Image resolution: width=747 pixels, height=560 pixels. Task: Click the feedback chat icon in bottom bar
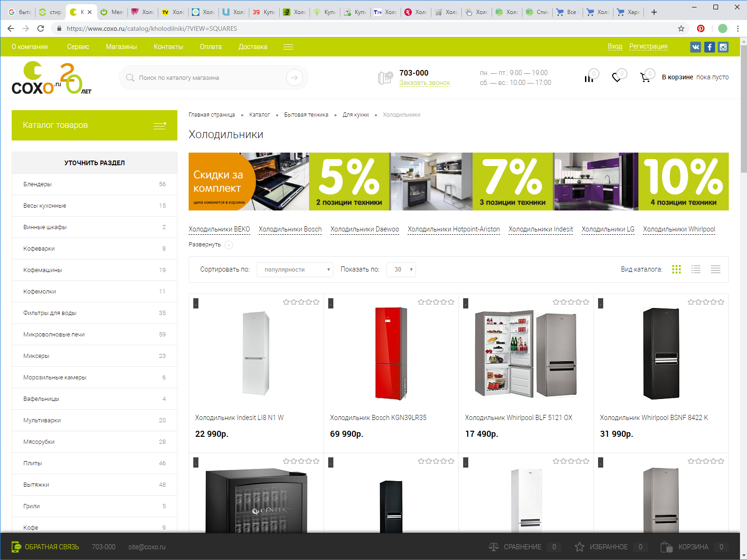click(16, 546)
